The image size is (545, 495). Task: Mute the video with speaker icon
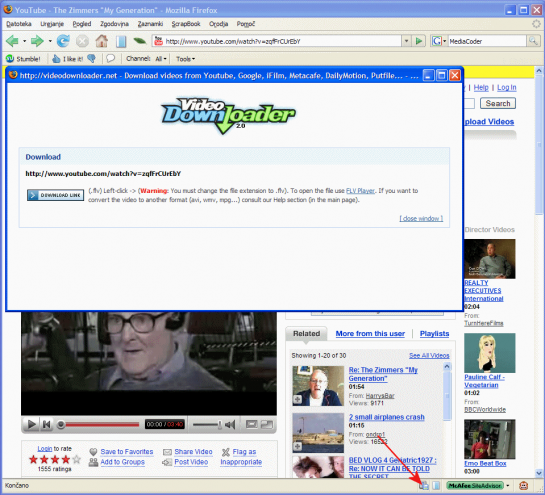[x=230, y=424]
